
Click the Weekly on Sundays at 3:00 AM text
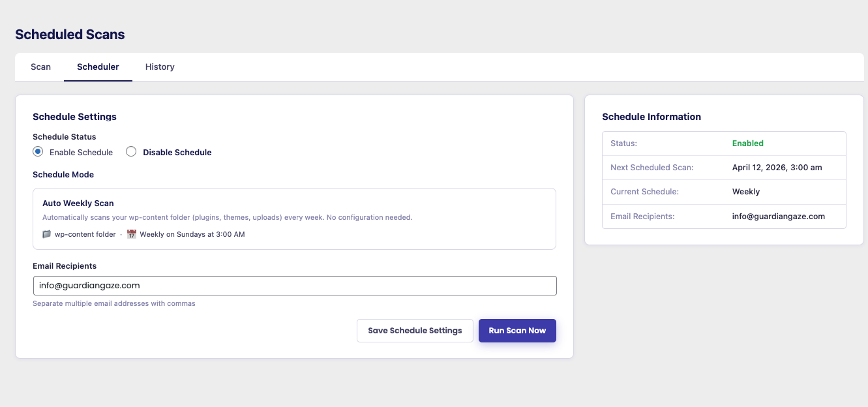[192, 234]
